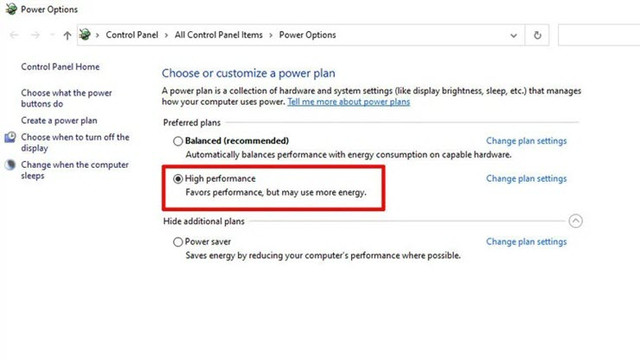Click the moon icon beside sleep option

point(10,165)
